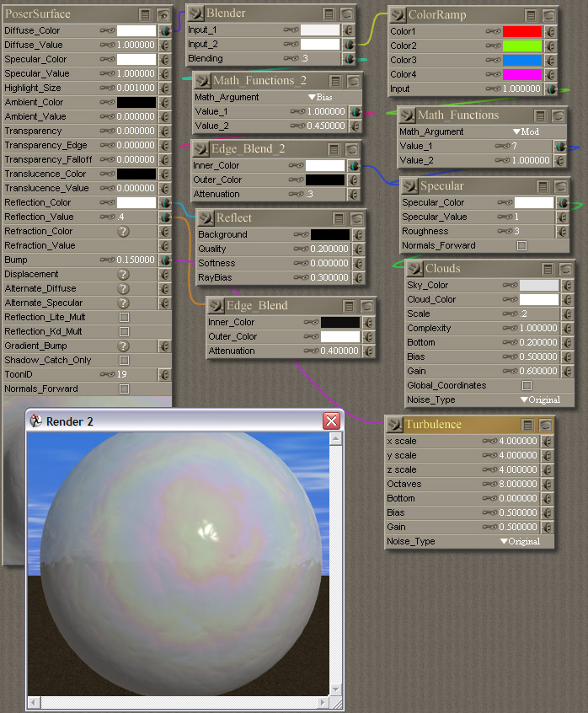Click the Reflect node collapse icon

point(206,217)
